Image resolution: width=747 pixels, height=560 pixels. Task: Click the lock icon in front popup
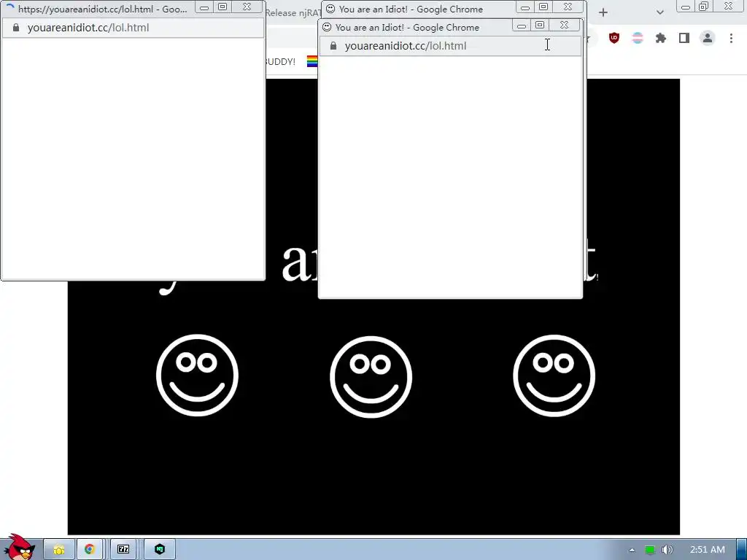(x=333, y=46)
